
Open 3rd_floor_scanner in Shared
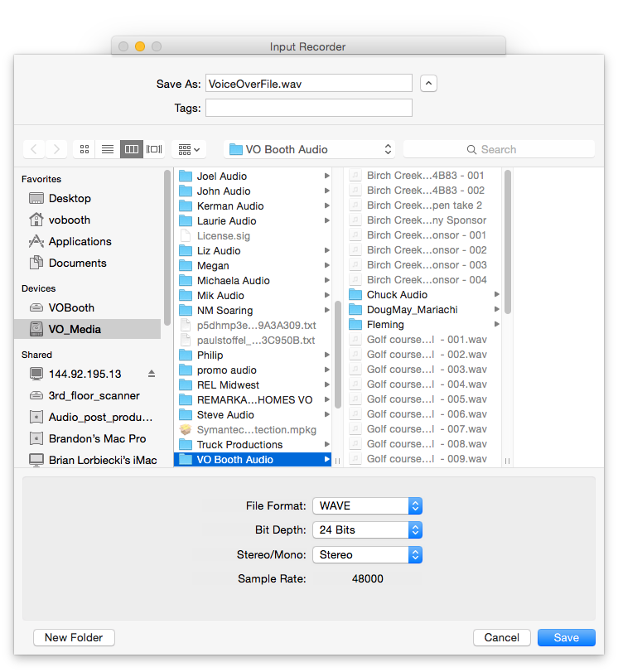(x=89, y=395)
